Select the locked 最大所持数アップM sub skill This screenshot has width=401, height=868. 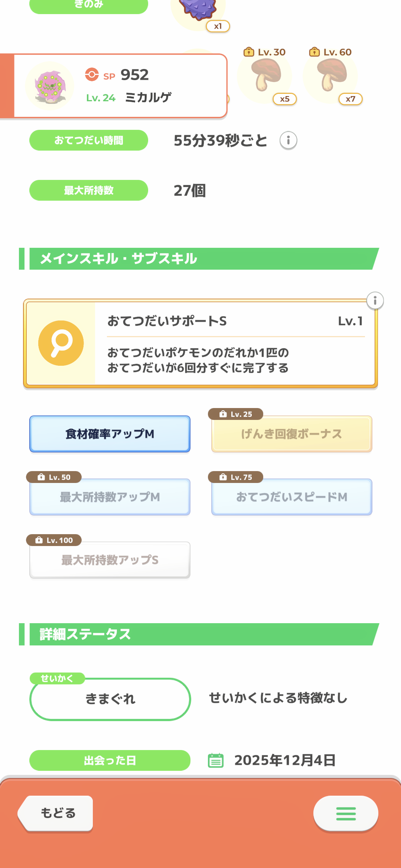110,497
